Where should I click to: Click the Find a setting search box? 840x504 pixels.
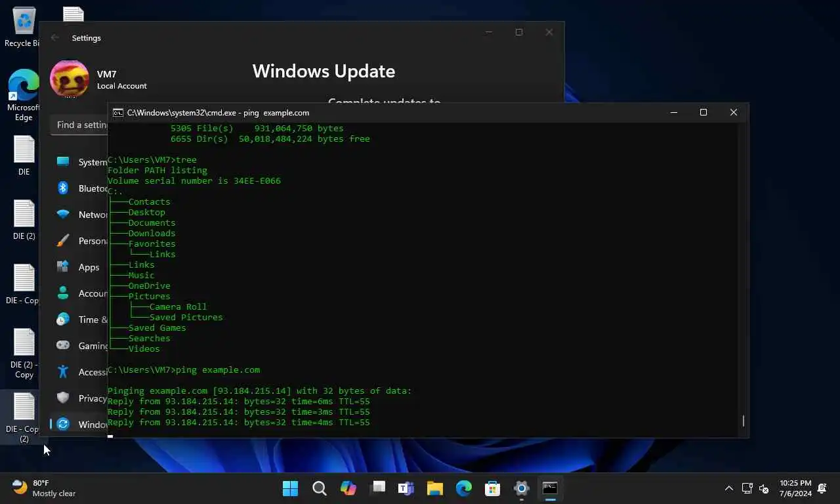(x=79, y=125)
